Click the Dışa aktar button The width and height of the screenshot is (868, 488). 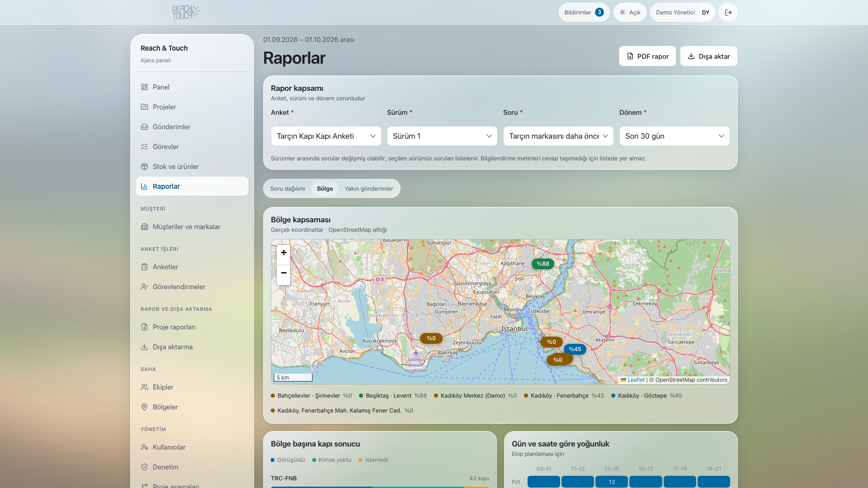click(x=708, y=56)
